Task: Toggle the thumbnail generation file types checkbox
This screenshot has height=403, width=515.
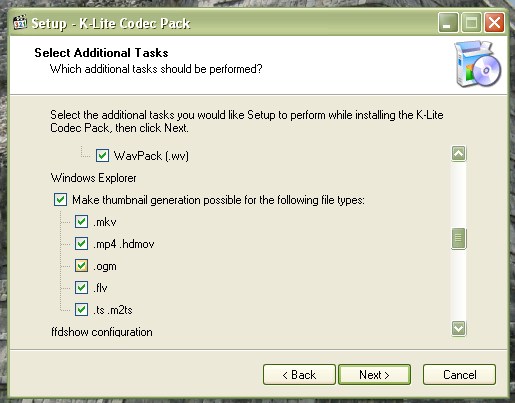Action: 60,200
